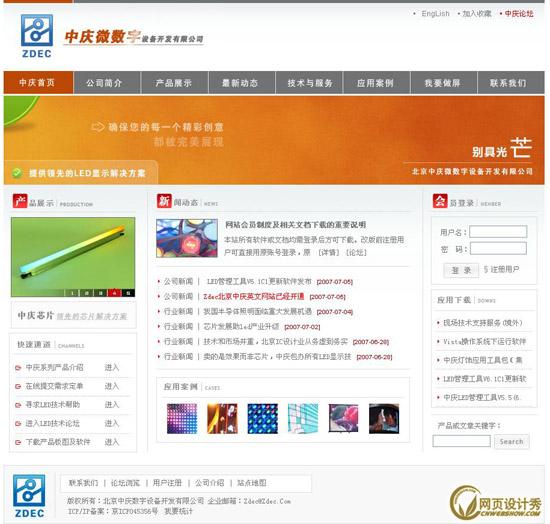Select slide number 2 in product slideshow
Screen dimensions: 550x524
86,293
